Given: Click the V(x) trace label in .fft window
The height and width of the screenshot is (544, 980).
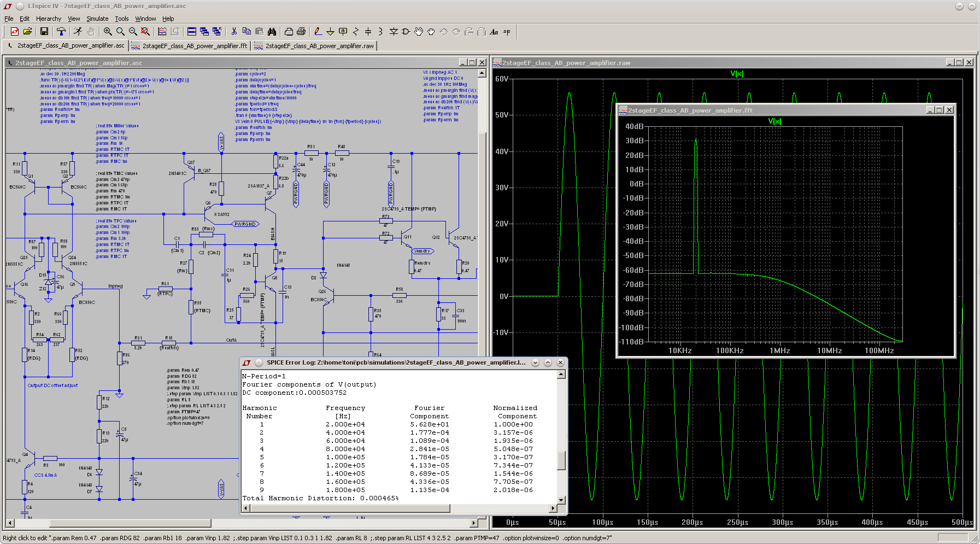Looking at the screenshot, I should (774, 121).
